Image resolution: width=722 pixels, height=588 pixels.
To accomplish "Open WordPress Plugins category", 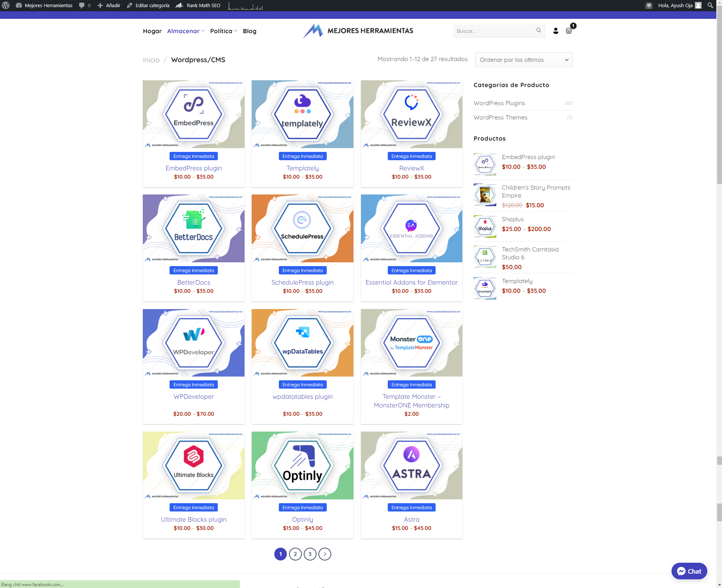I will 499,103.
